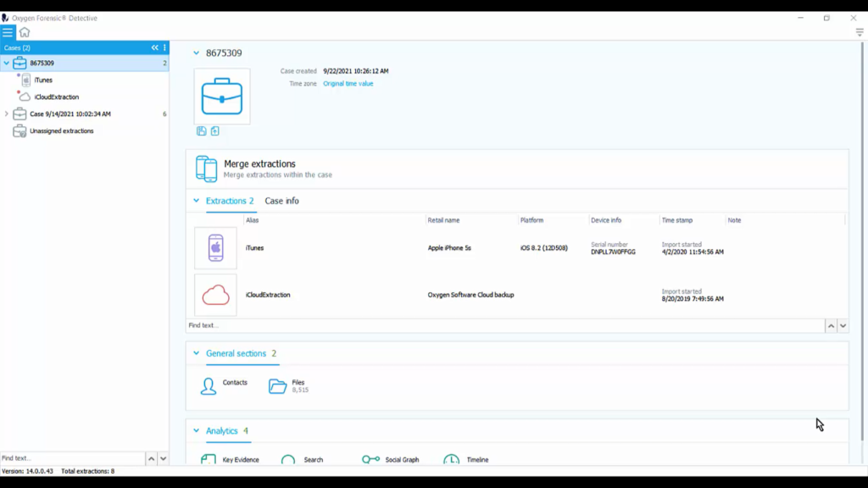Switch to the Case info tab
This screenshot has height=488, width=868.
pos(281,201)
